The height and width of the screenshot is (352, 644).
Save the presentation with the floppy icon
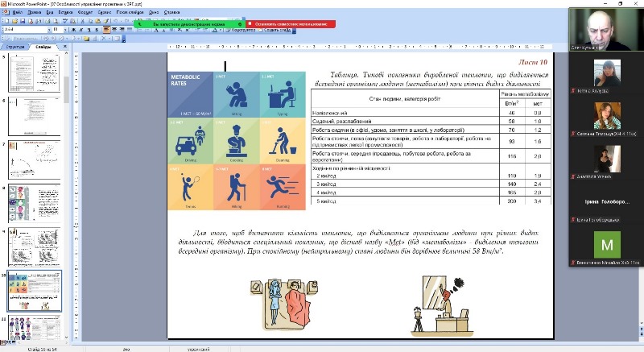coord(23,21)
